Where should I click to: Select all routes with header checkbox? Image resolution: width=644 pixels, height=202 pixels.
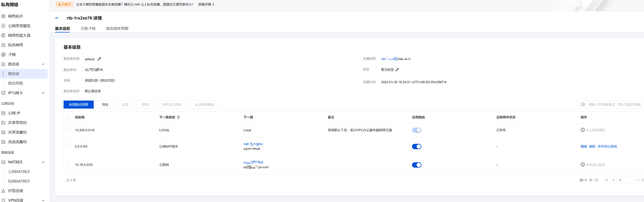pyautogui.click(x=69, y=117)
